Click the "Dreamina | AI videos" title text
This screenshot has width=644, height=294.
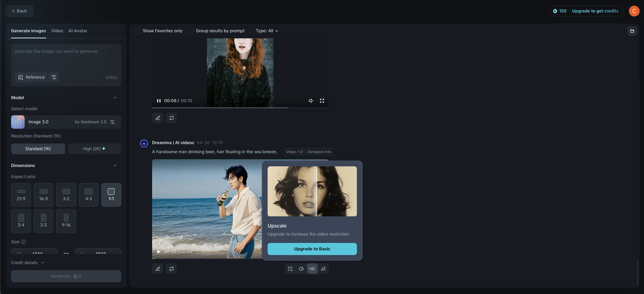point(173,143)
